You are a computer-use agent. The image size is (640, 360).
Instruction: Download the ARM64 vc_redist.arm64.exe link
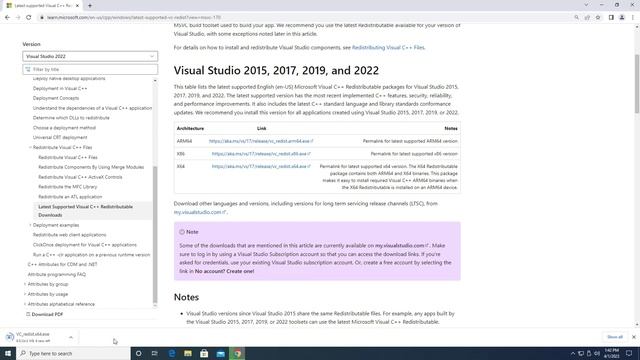(x=261, y=141)
